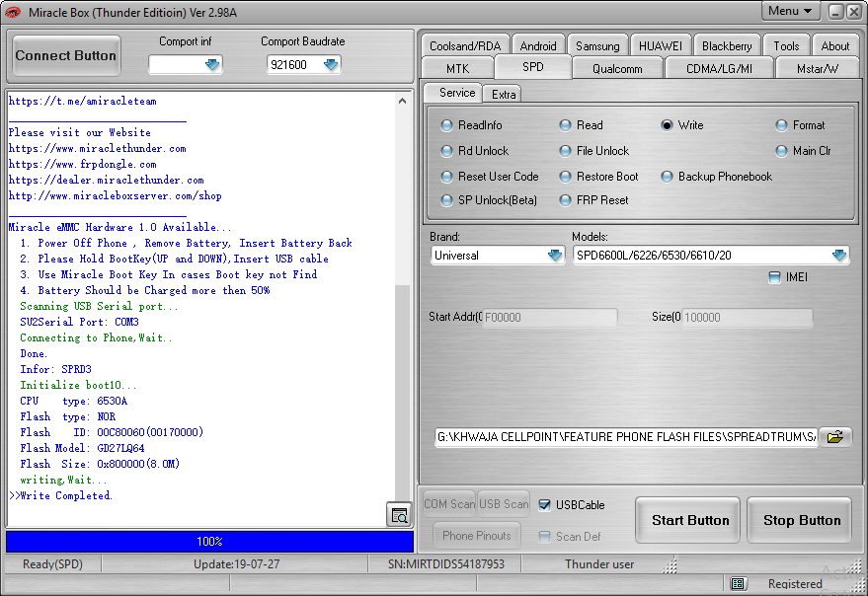Click the Thunder user status text
Image resolution: width=868 pixels, height=596 pixels.
pos(599,563)
